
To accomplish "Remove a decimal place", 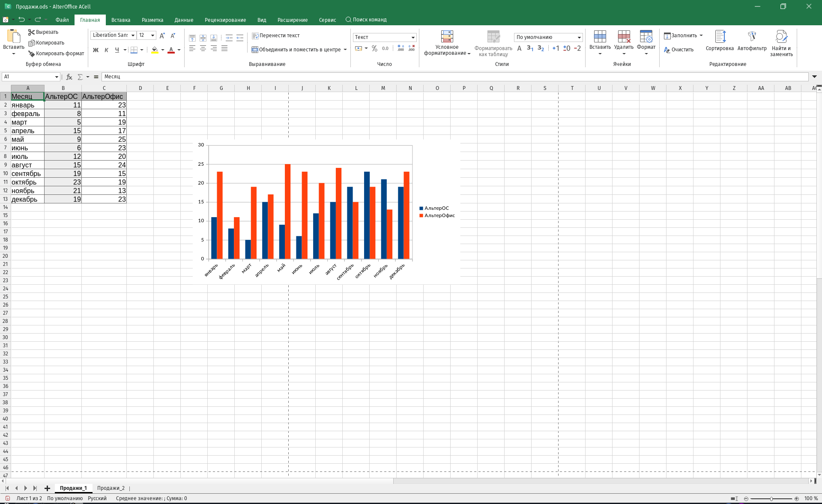I will click(411, 48).
